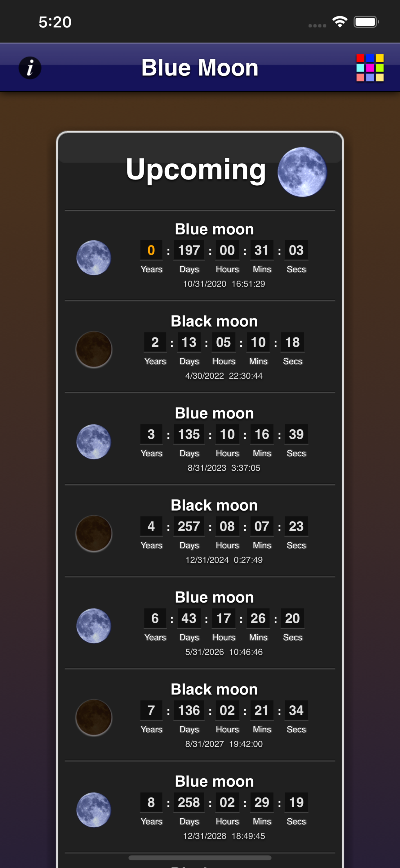Tap the orange 0 Years counter digit
The width and height of the screenshot is (400, 868).
(x=151, y=250)
